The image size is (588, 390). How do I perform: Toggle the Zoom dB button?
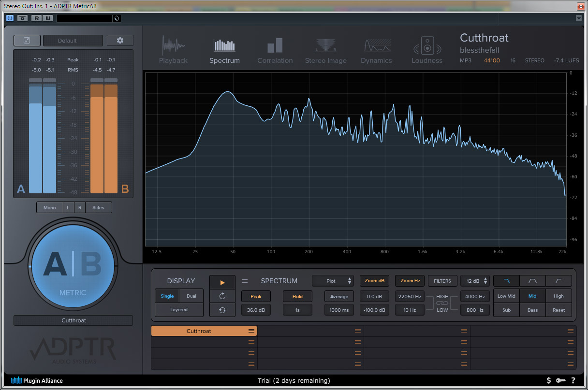pos(375,281)
